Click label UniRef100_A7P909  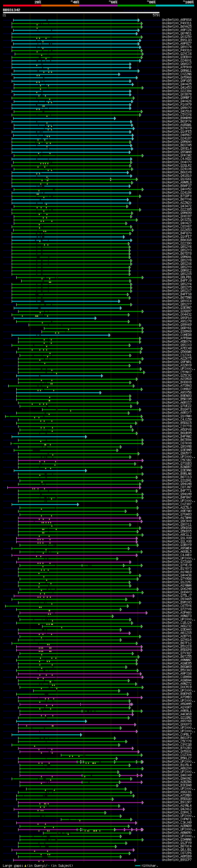tap(177, 67)
